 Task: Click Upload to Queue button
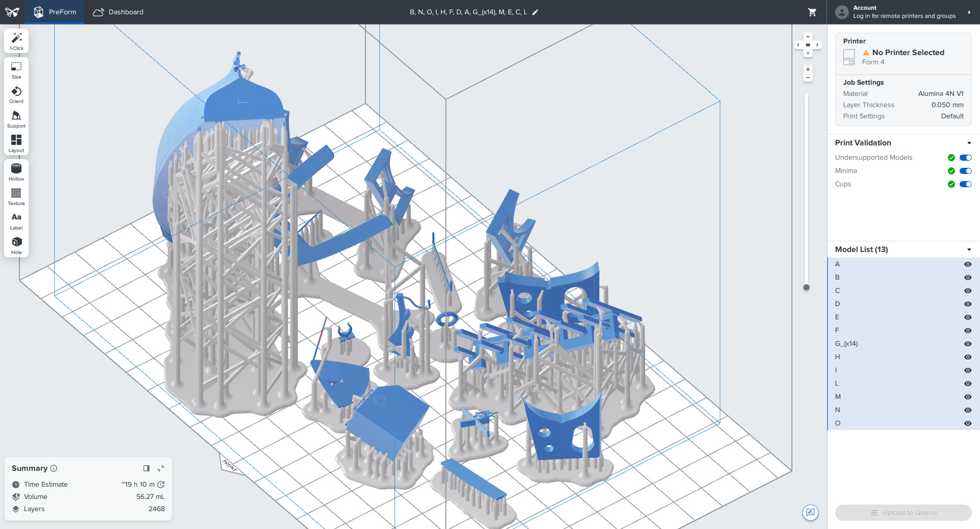(x=903, y=513)
